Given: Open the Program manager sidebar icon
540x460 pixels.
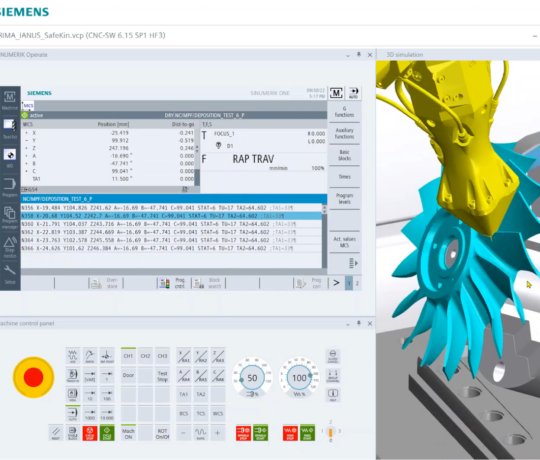Looking at the screenshot, I should [10, 217].
